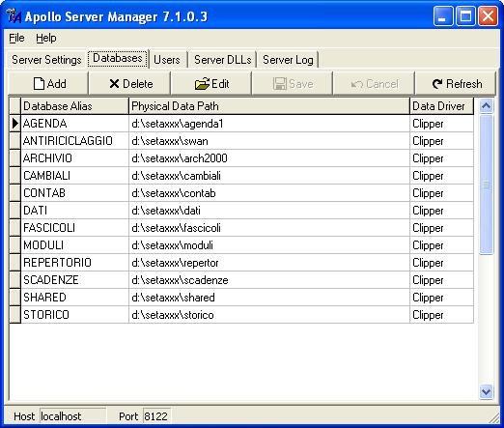Select the SHARED alias cell
Screen dimensions: 504x428
coord(74,298)
